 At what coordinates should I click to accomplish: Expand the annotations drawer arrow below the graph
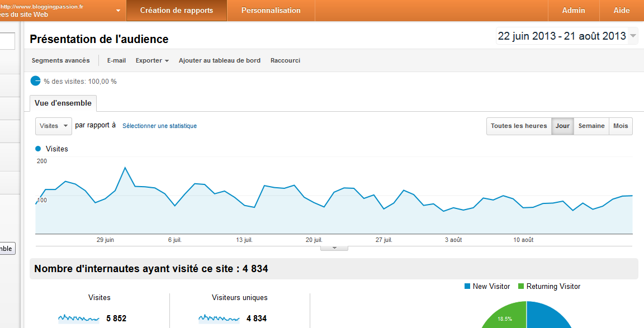pyautogui.click(x=334, y=248)
